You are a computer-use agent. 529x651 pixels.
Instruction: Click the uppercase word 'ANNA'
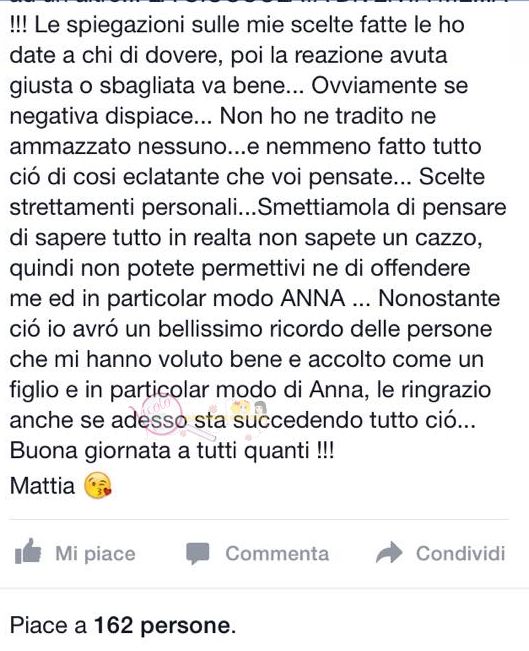pos(313,298)
